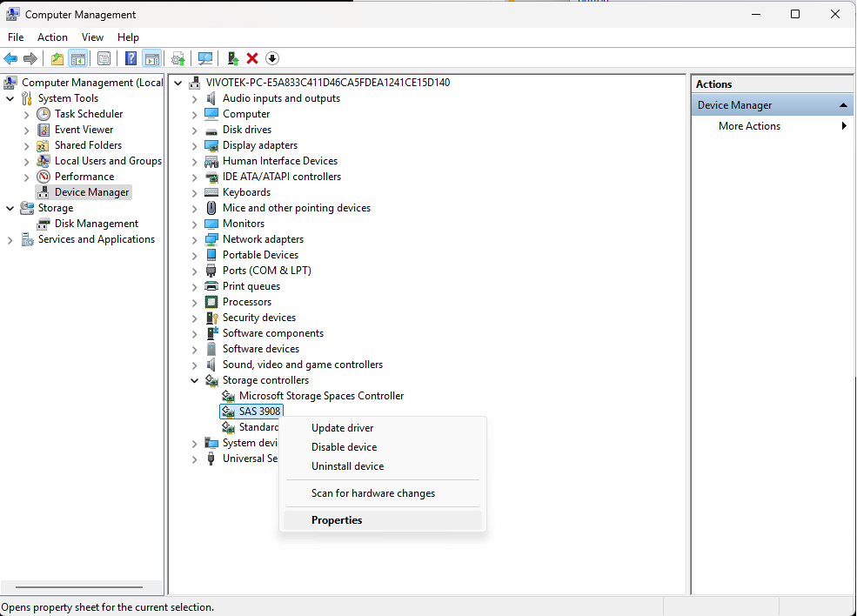
Task: Open Properties from the context menu
Action: click(383, 519)
